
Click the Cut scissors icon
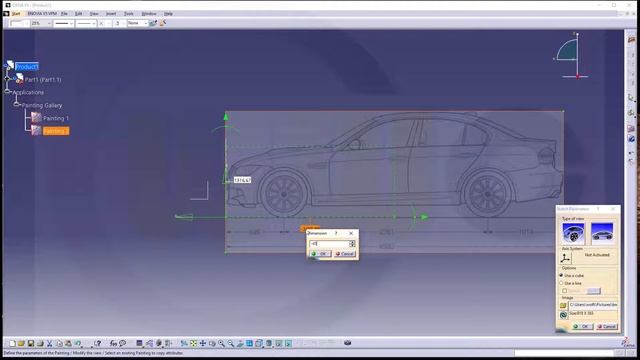tap(49, 344)
